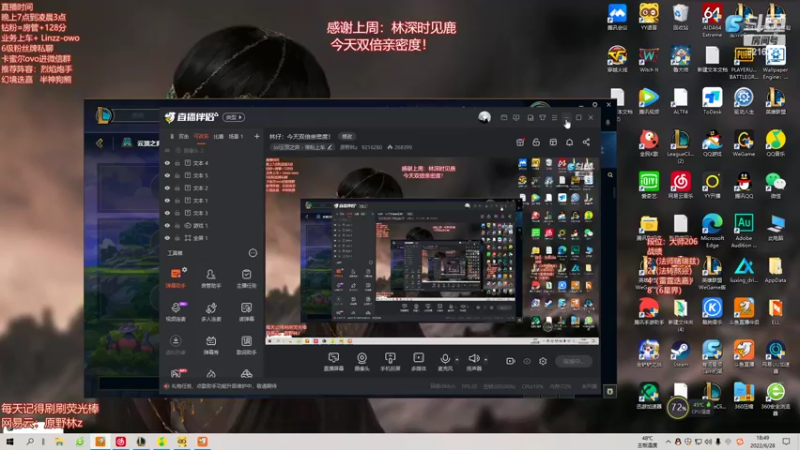This screenshot has height=450, width=800.
Task: Open the gift box icon above the preview
Action: pos(520,142)
